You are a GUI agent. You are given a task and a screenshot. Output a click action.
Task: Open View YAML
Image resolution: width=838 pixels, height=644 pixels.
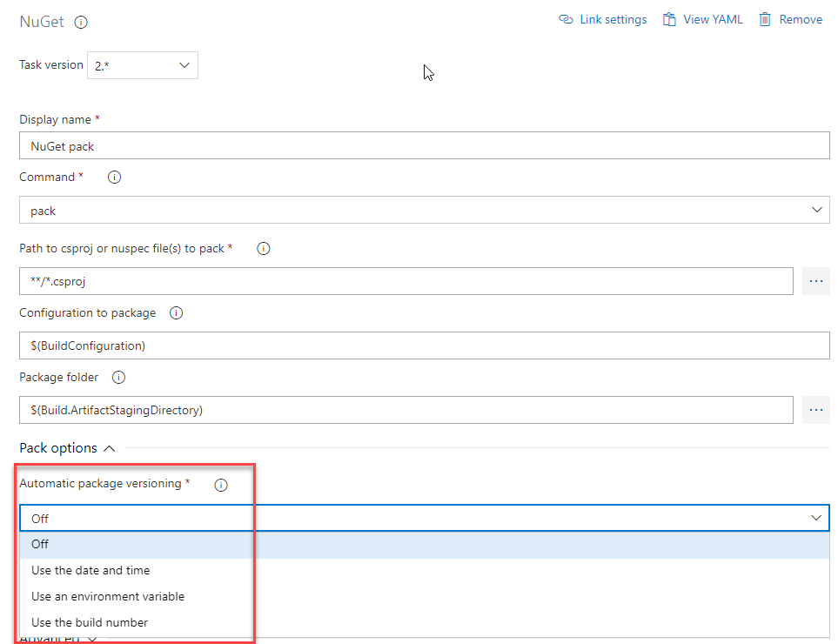(703, 19)
